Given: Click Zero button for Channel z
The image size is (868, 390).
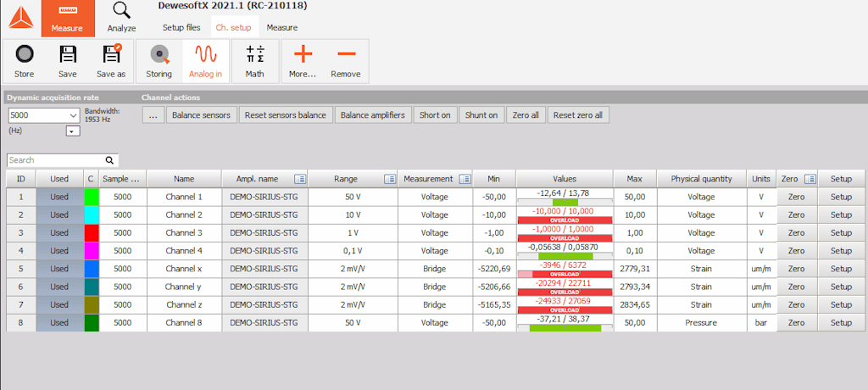Looking at the screenshot, I should tap(796, 304).
